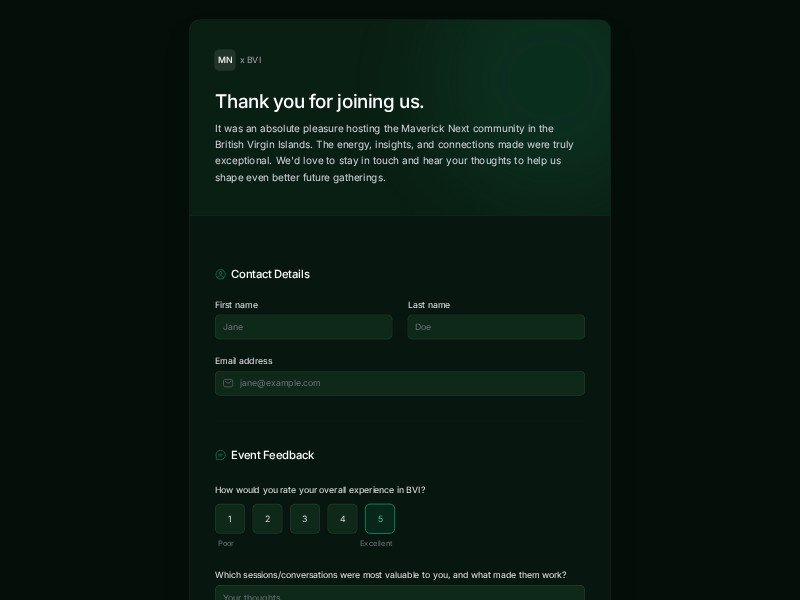The image size is (800, 600).
Task: Click into the Email address field
Action: pos(410,383)
